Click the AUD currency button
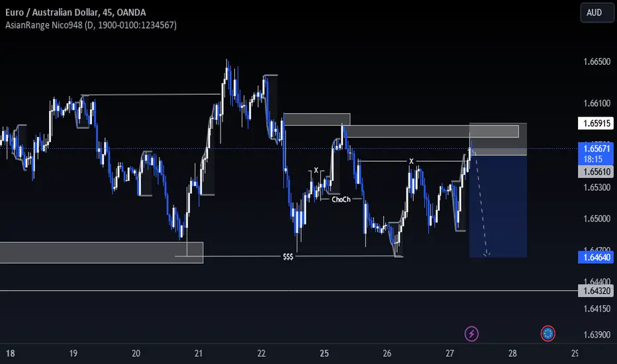Screen dimensions: 617x364 [x=596, y=13]
